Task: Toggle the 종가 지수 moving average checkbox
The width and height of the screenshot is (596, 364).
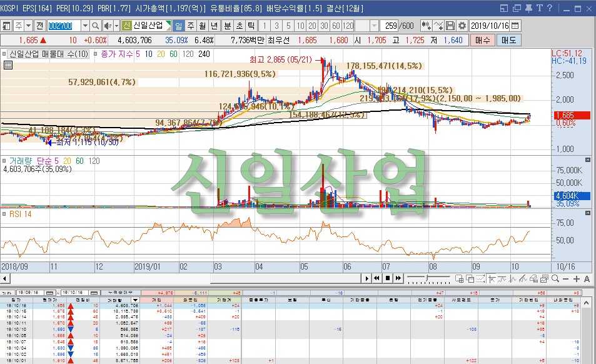Action: 96,54
